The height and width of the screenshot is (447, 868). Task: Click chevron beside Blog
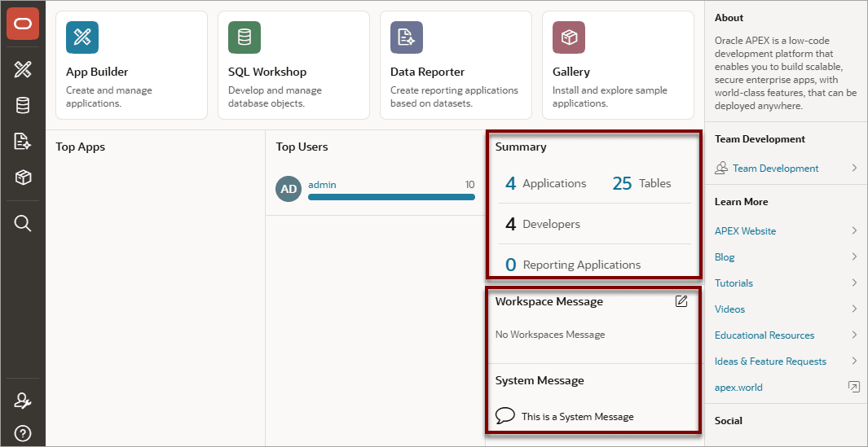[855, 256]
